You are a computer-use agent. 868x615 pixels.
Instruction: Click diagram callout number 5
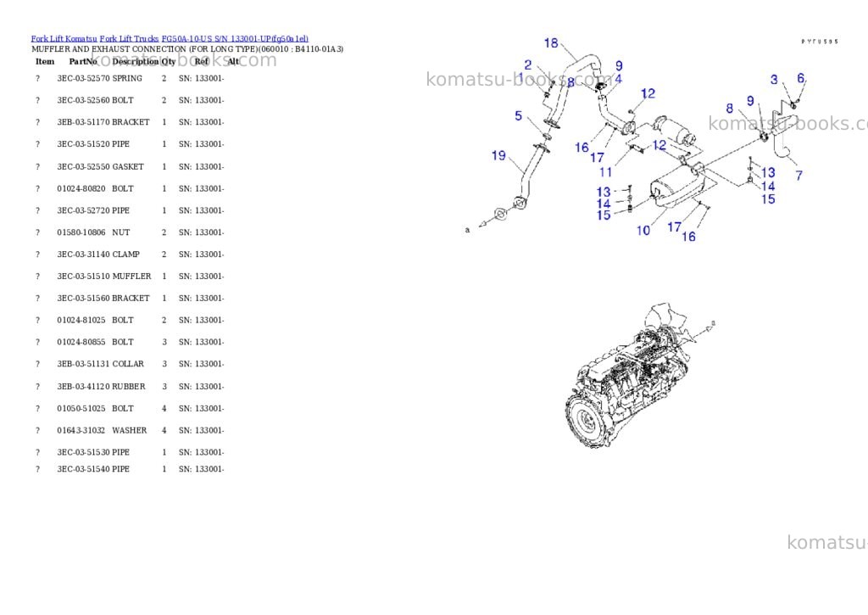pyautogui.click(x=518, y=116)
